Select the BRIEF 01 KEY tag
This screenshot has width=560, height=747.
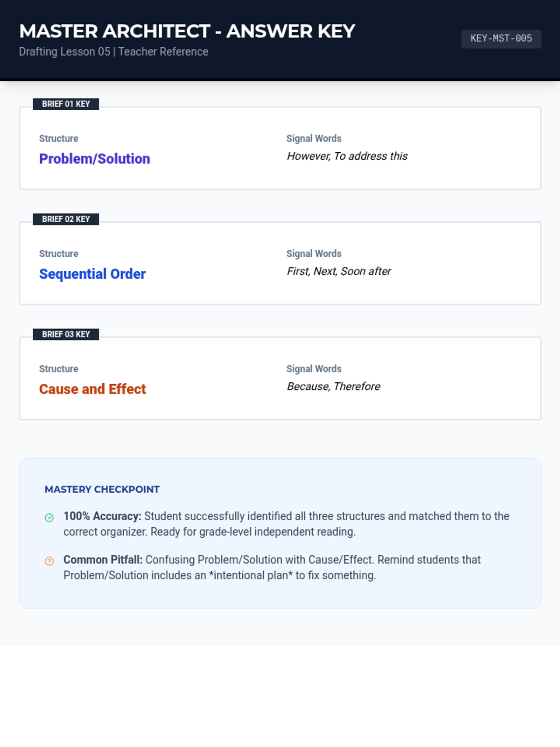coord(66,104)
